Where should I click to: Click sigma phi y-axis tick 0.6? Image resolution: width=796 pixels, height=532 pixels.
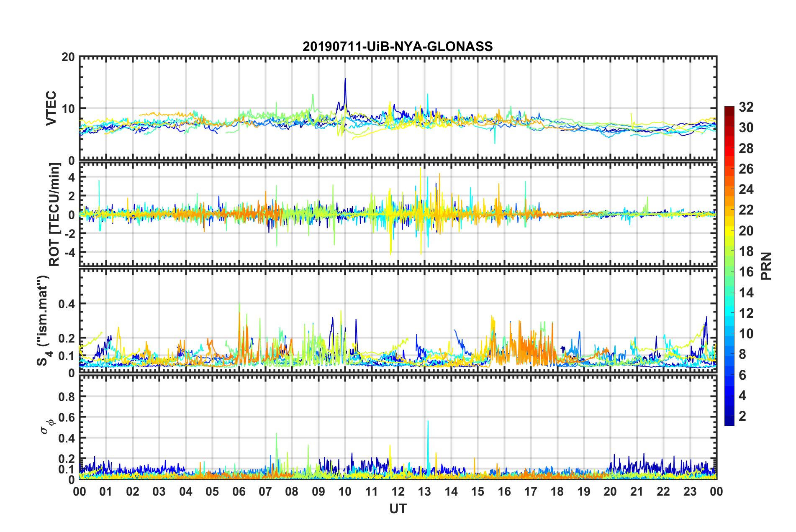click(66, 417)
